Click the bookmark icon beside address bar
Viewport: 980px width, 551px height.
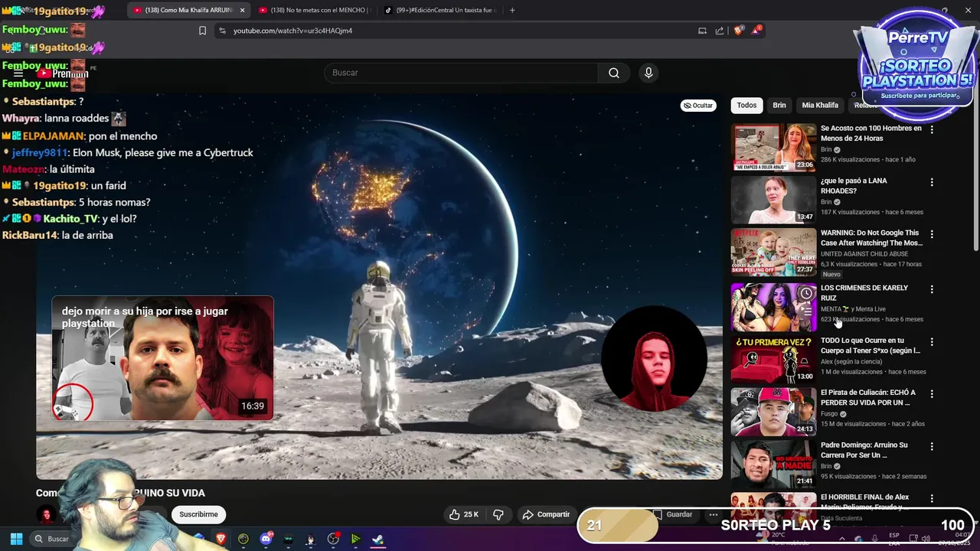202,31
